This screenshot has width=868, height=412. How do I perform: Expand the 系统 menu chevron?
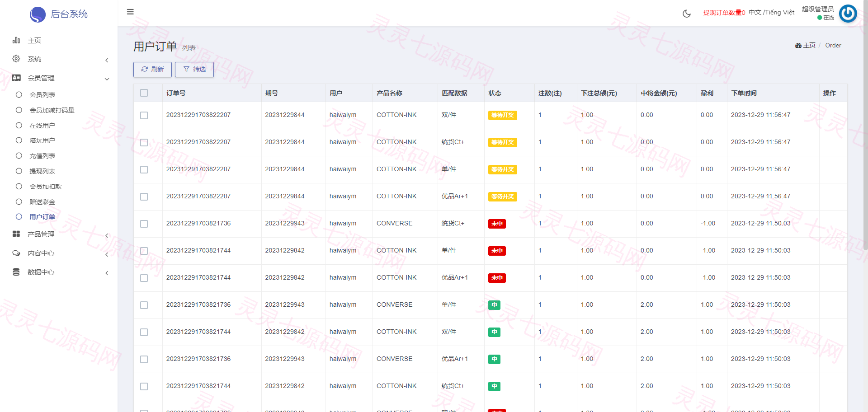click(x=107, y=61)
